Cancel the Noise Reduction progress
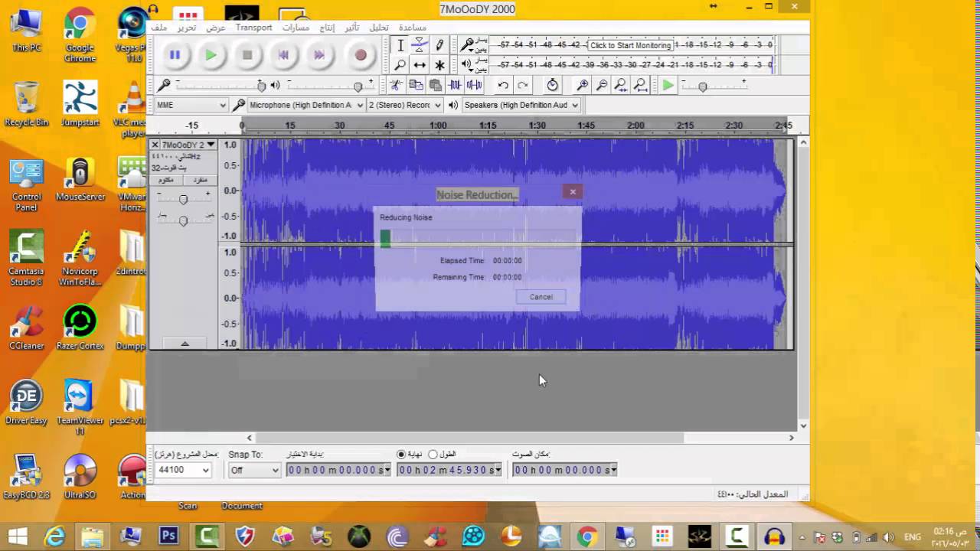Viewport: 980px width, 551px height. pos(541,297)
